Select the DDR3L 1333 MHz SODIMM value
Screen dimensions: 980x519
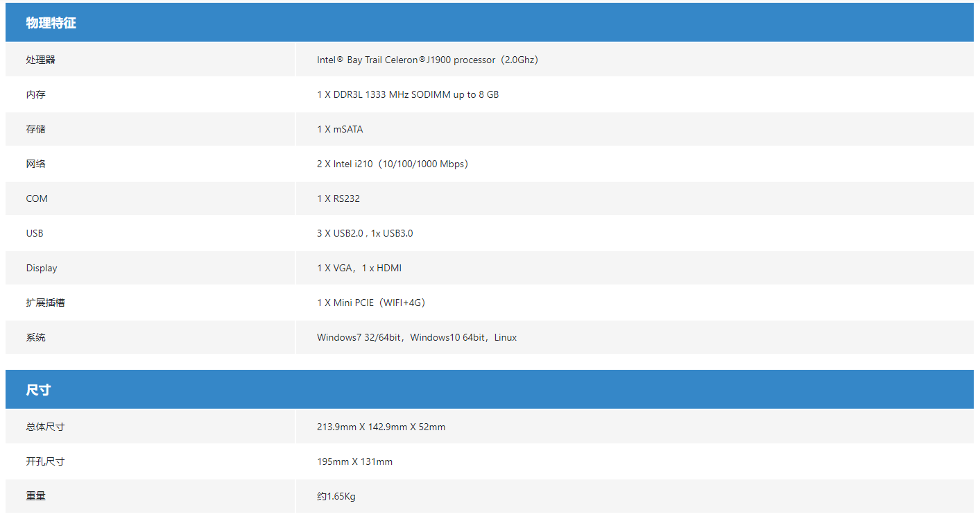pyautogui.click(x=408, y=94)
